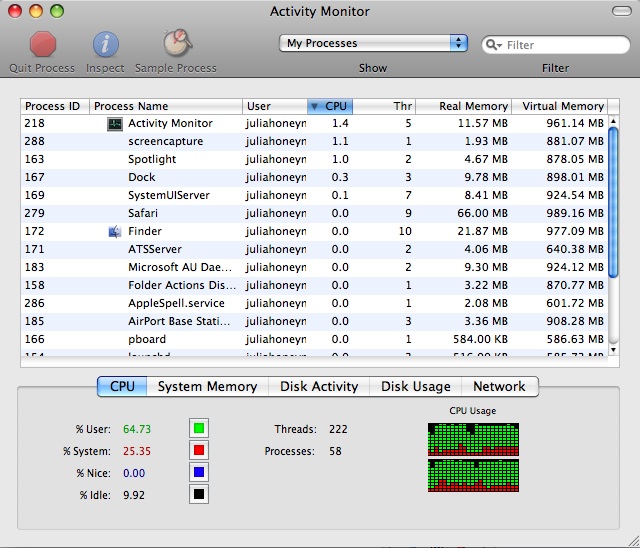This screenshot has height=548, width=640.
Task: Click the 64.73 % User value
Action: (x=137, y=429)
